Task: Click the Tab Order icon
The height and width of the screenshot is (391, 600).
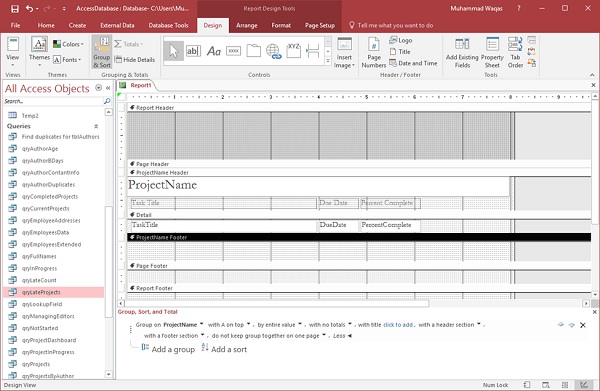Action: point(515,52)
